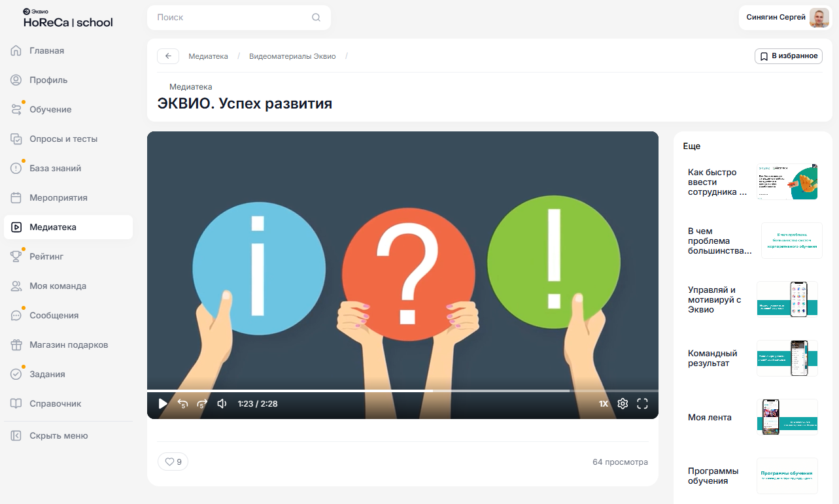The height and width of the screenshot is (504, 839).
Task: Open Справочник section
Action: [x=68, y=404]
